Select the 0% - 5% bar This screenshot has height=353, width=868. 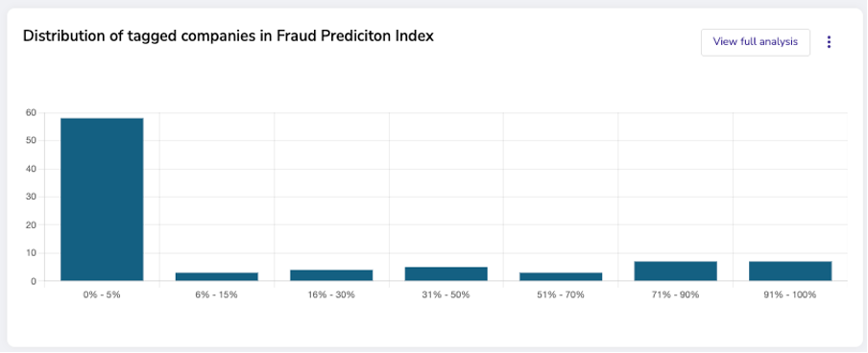(x=102, y=200)
